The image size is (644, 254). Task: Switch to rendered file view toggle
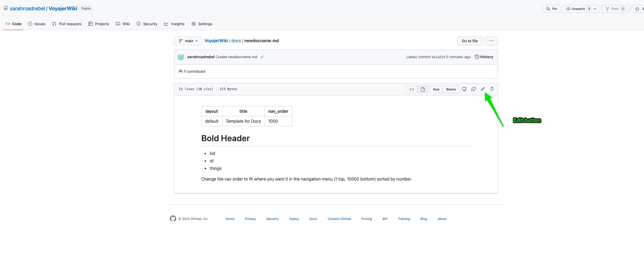(x=423, y=89)
